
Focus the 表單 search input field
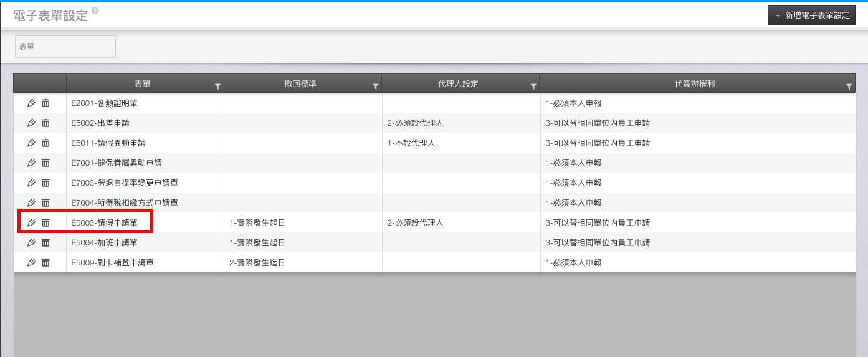coord(65,47)
